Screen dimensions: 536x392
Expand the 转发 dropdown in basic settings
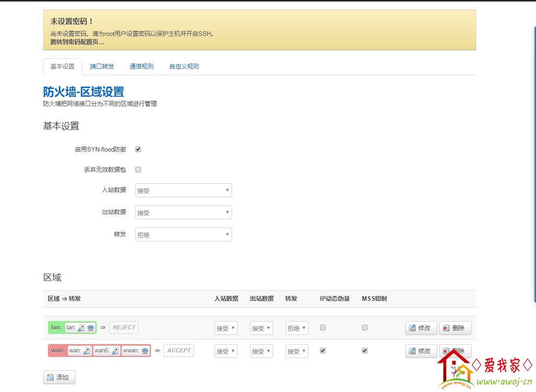(183, 234)
